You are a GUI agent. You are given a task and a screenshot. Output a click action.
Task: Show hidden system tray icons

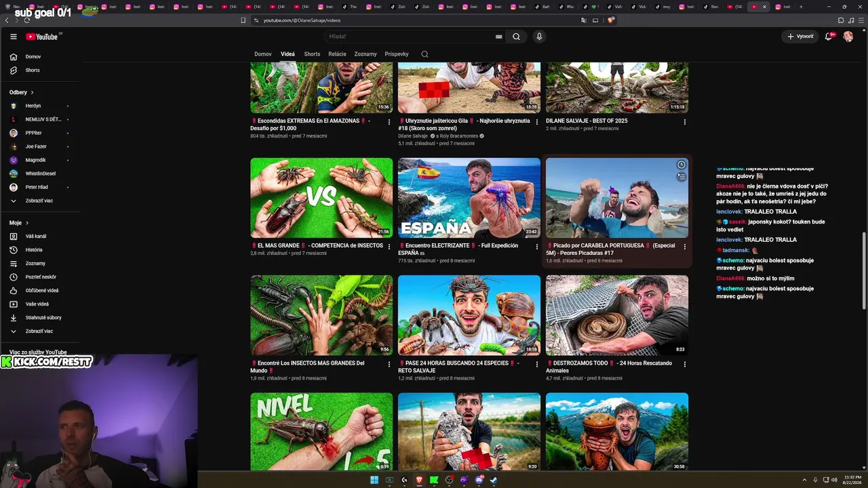[805, 480]
